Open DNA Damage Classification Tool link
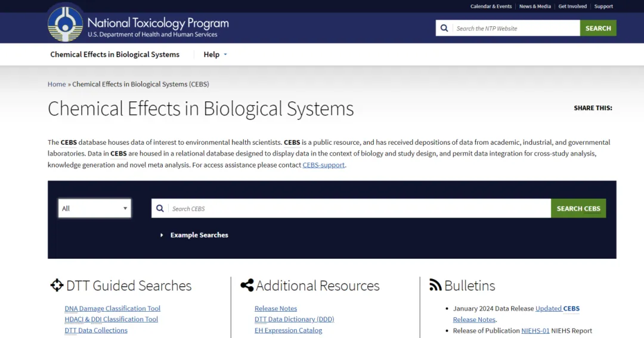 pos(113,308)
